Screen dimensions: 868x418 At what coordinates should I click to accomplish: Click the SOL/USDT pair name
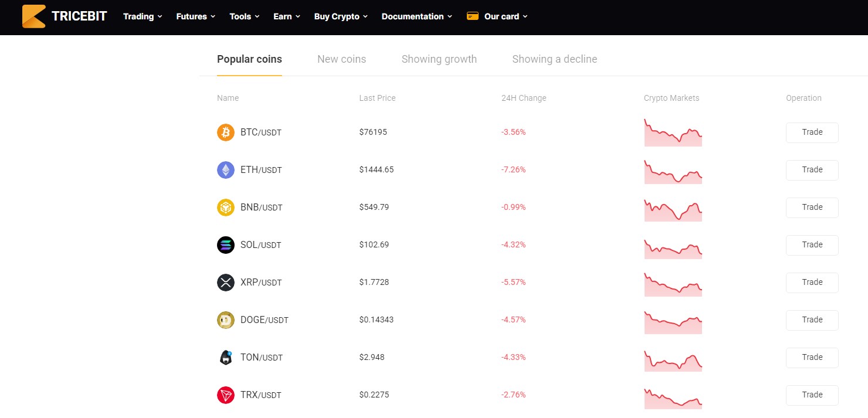point(261,245)
